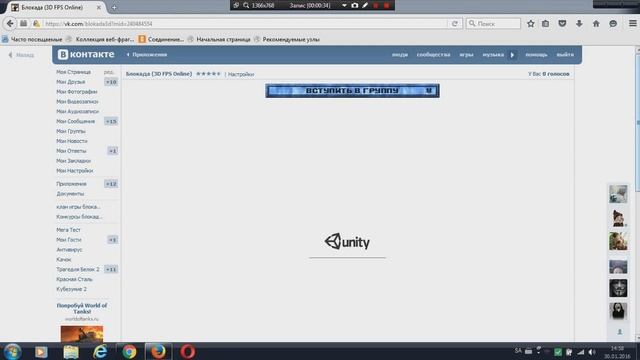640x360 pixels.
Task: Click Приложения in the VK header
Action: [147, 55]
